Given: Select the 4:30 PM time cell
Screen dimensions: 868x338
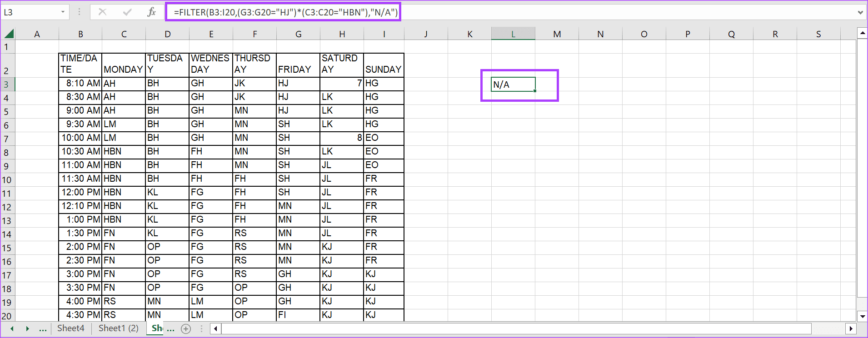Looking at the screenshot, I should pyautogui.click(x=80, y=315).
